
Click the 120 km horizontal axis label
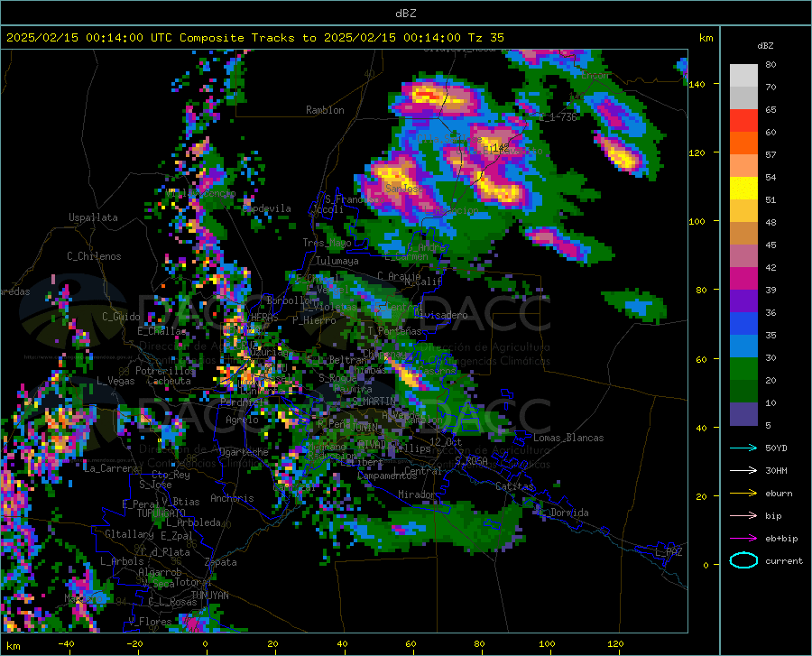point(615,643)
